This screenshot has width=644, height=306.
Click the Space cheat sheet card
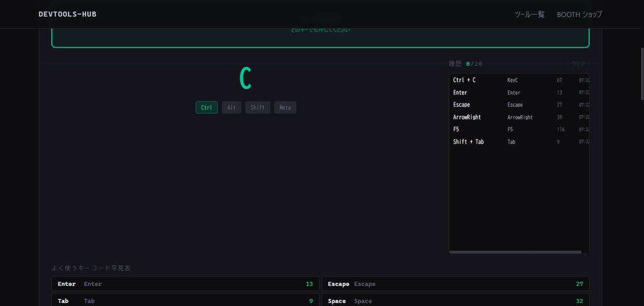coord(455,300)
